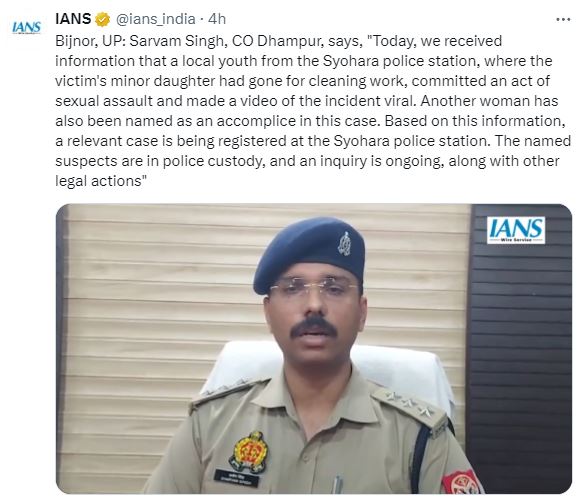Click the round crest badge on the uniform chest
This screenshot has width=579, height=500.
coord(249,451)
